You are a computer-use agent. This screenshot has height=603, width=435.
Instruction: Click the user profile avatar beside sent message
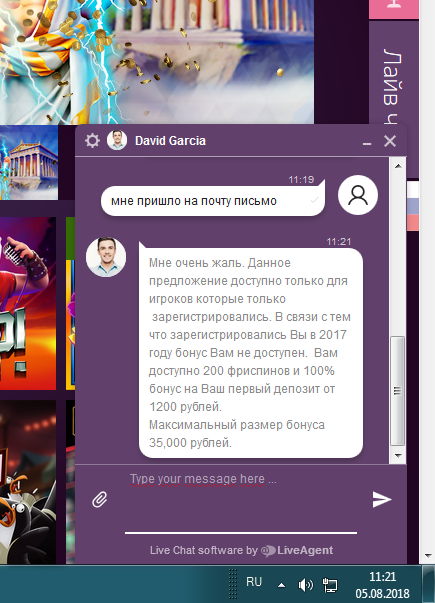(358, 195)
